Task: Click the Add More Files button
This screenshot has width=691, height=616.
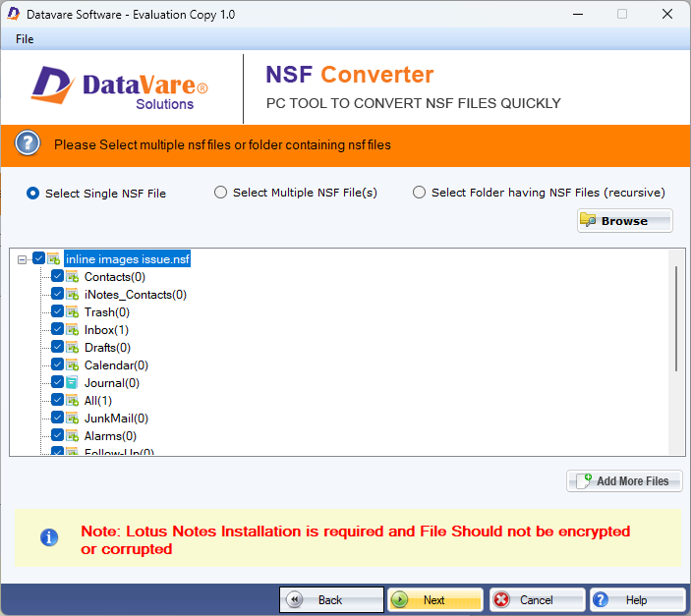Action: [623, 481]
